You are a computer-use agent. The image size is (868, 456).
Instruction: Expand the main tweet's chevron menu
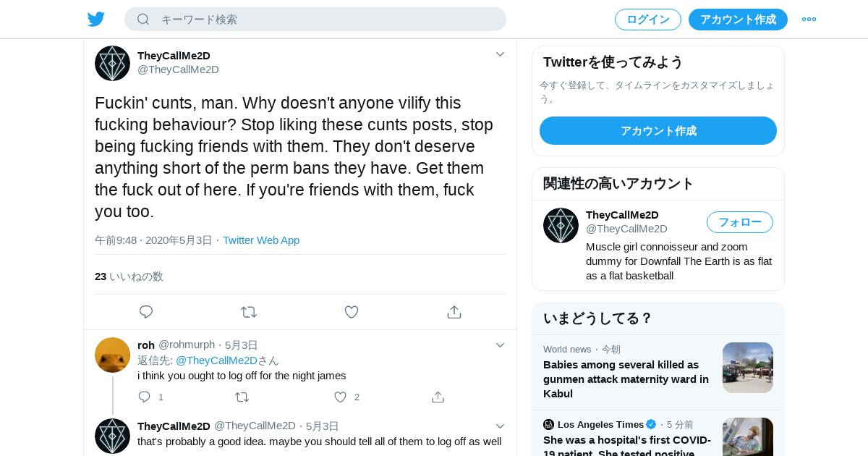(x=500, y=54)
